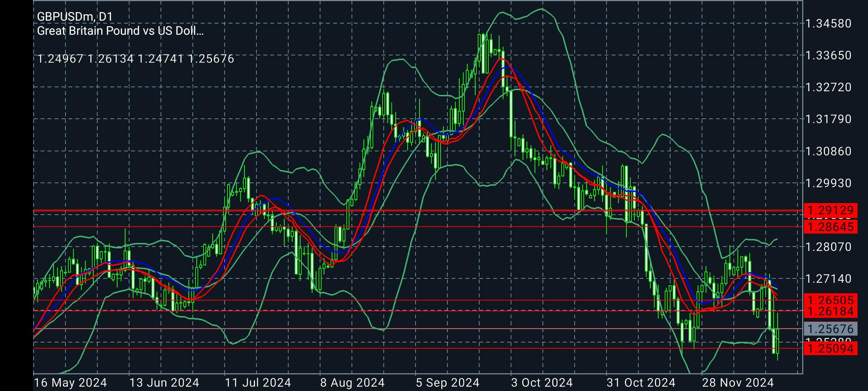The height and width of the screenshot is (391, 868).
Task: Click the 1.29930 price scale value
Action: pos(828,184)
